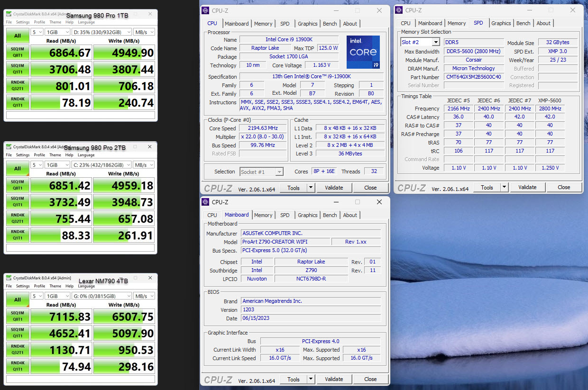Click the Raptor Lake code name field
The width and height of the screenshot is (588, 390).
click(265, 48)
